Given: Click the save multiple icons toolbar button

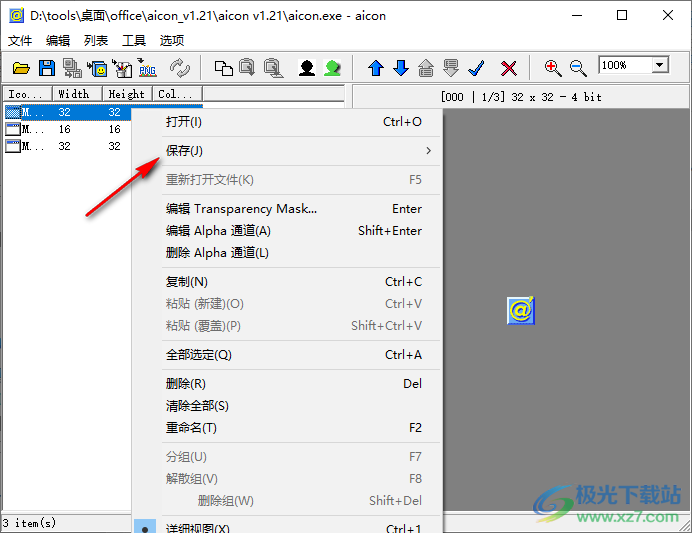Looking at the screenshot, I should pyautogui.click(x=72, y=68).
